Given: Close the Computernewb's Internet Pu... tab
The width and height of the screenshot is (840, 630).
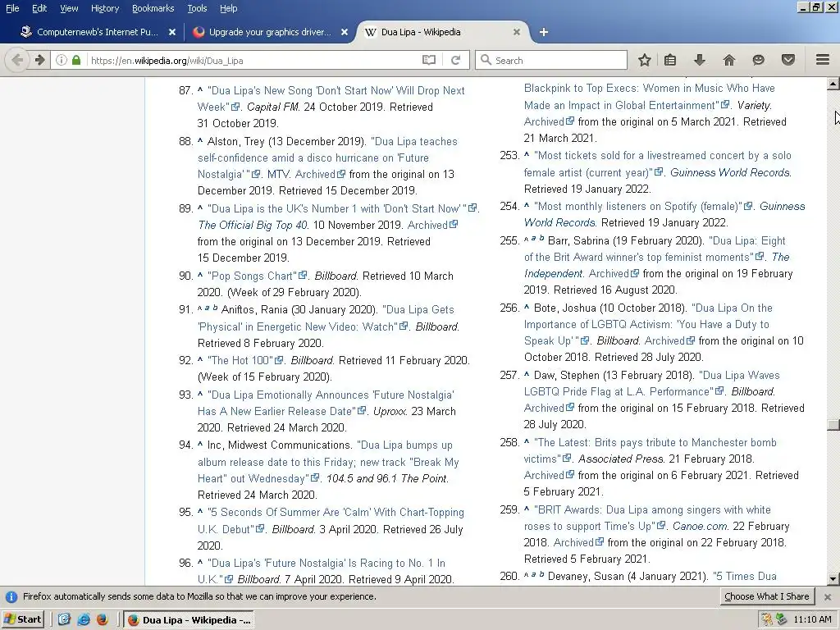Looking at the screenshot, I should (x=172, y=32).
